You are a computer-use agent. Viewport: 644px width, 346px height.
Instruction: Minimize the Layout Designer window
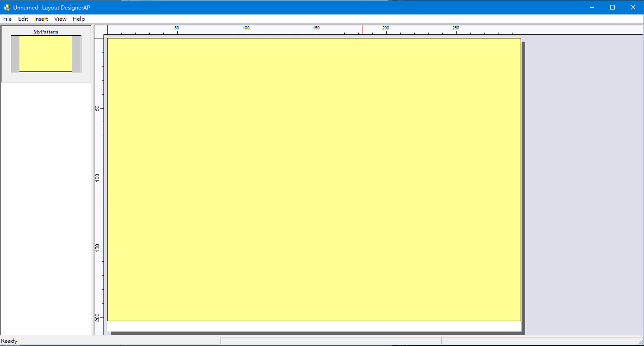592,7
